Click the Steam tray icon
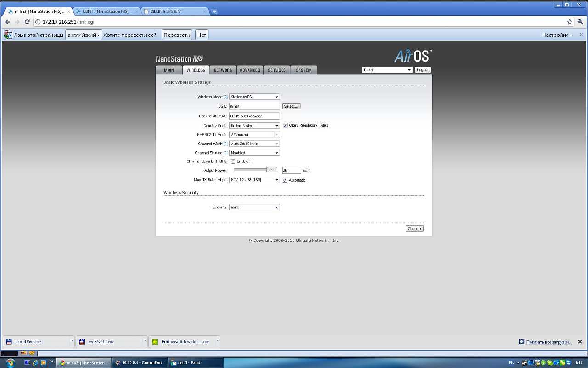The image size is (588, 368). pos(525,362)
